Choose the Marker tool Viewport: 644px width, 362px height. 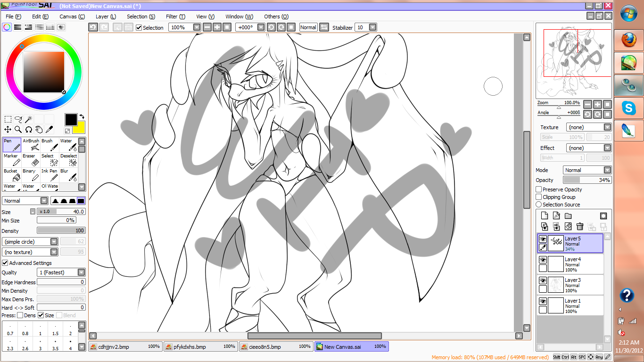click(x=12, y=160)
